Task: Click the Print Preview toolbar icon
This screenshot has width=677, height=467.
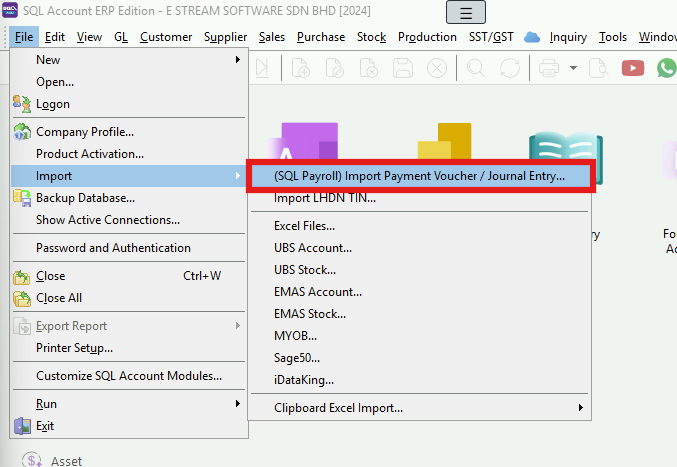Action: tap(599, 68)
